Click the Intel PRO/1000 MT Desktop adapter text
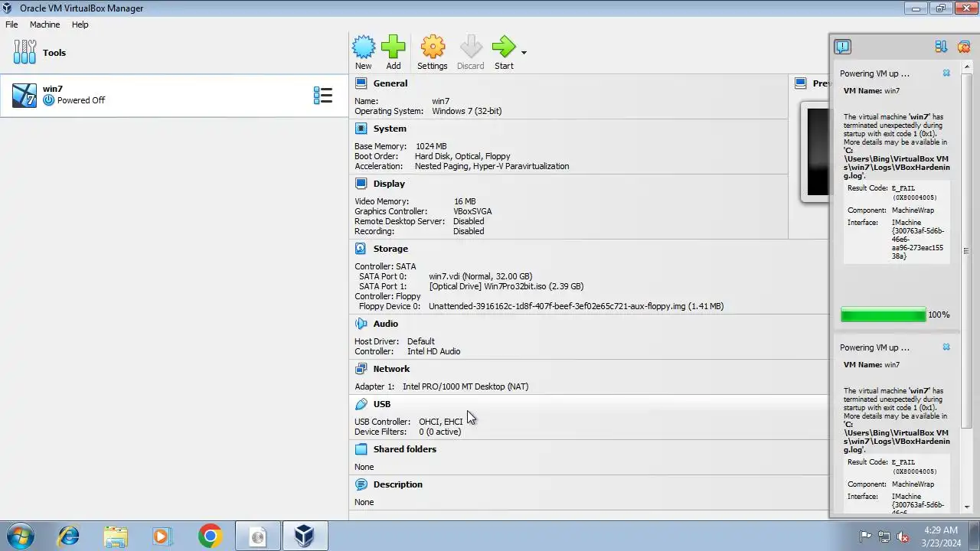 pos(465,386)
